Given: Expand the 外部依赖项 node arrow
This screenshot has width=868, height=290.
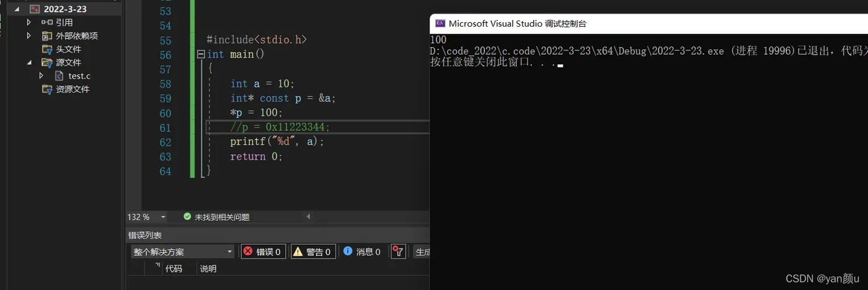Looking at the screenshot, I should [29, 35].
